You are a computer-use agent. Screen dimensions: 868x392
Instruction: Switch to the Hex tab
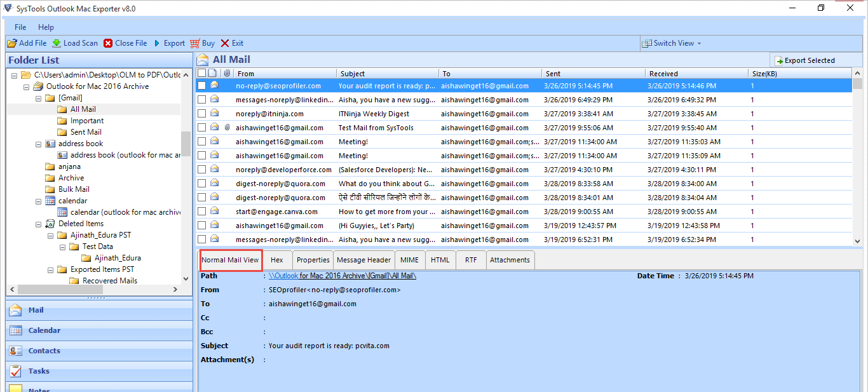click(x=277, y=260)
